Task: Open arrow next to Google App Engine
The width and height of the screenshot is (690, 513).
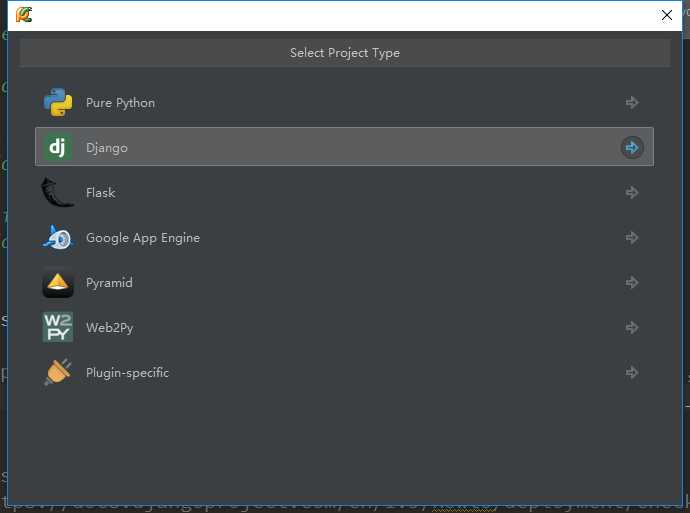Action: pos(632,238)
